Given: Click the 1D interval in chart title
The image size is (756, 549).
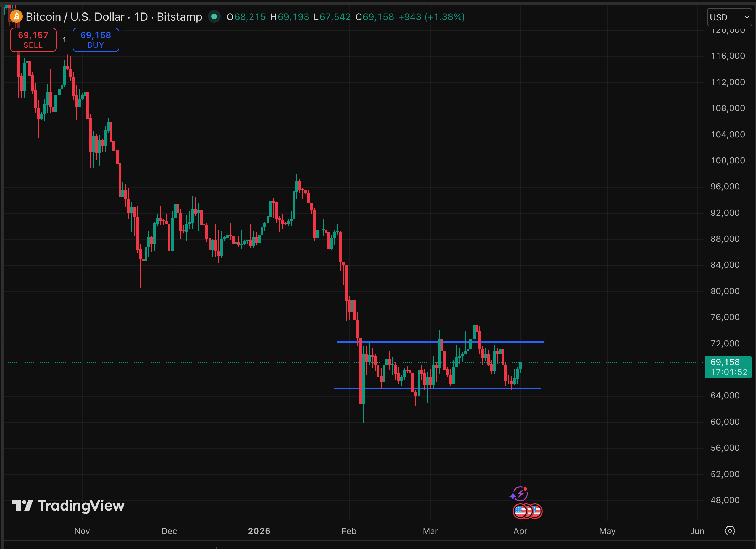Looking at the screenshot, I should tap(141, 17).
